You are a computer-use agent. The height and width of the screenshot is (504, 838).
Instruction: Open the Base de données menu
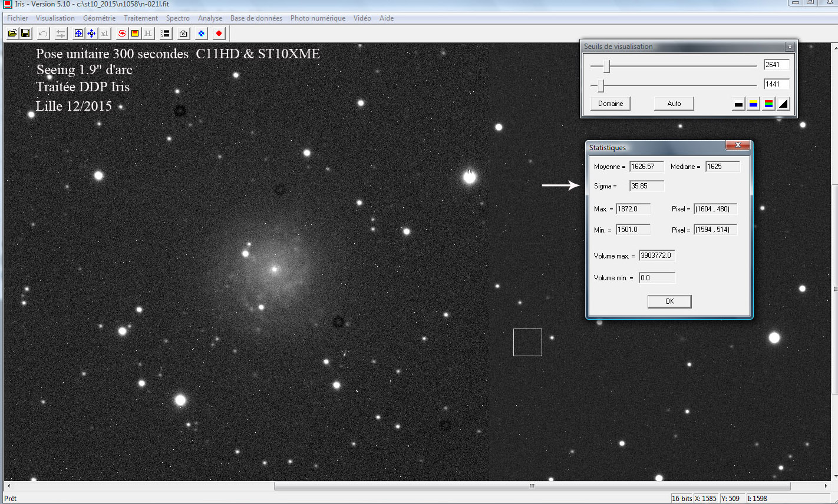256,18
